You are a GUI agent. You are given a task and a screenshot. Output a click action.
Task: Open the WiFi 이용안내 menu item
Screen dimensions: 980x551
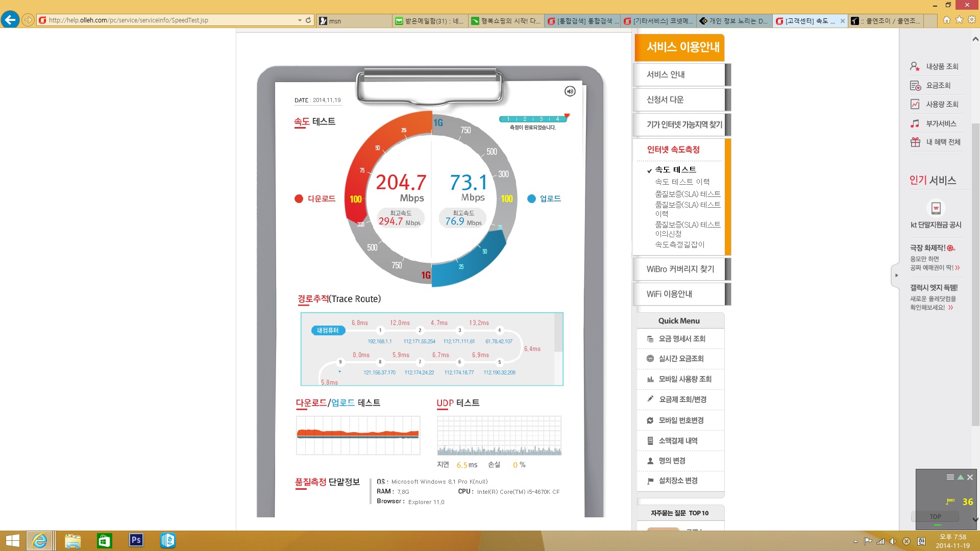coord(679,294)
